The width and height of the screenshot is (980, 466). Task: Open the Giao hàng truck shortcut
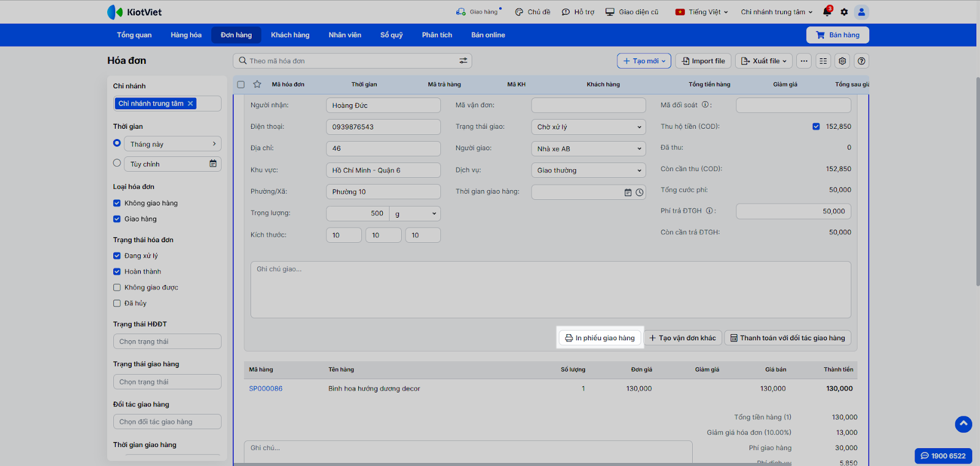(x=478, y=12)
